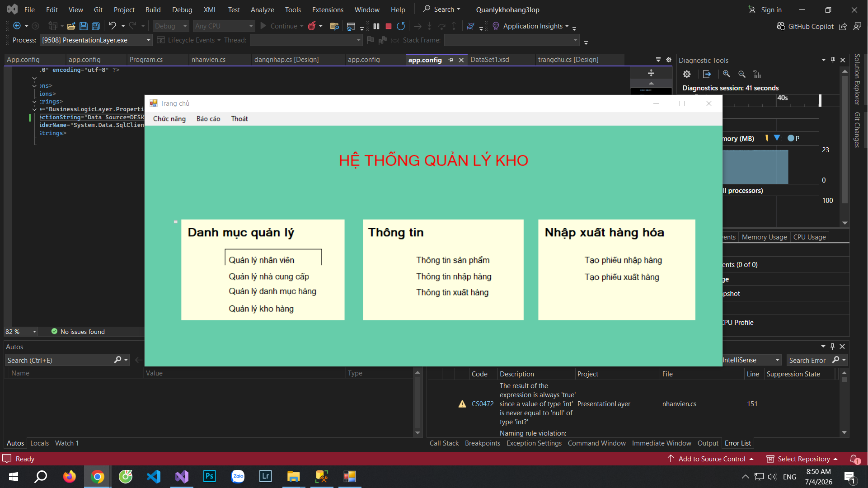Zoom out on Diagnostic Tools timeline
868x488 pixels.
[742, 74]
